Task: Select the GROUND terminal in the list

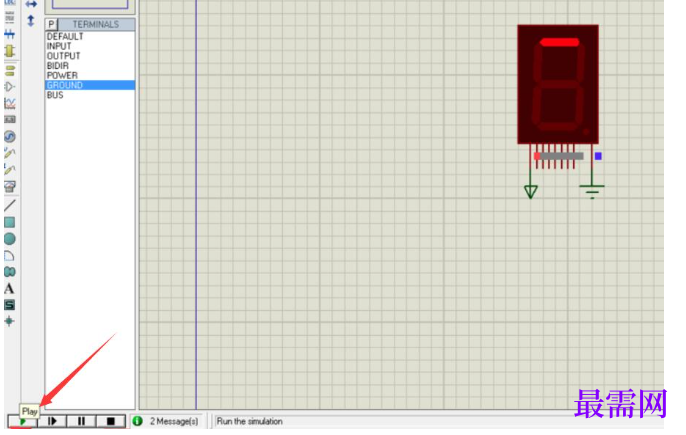Action: click(x=90, y=85)
